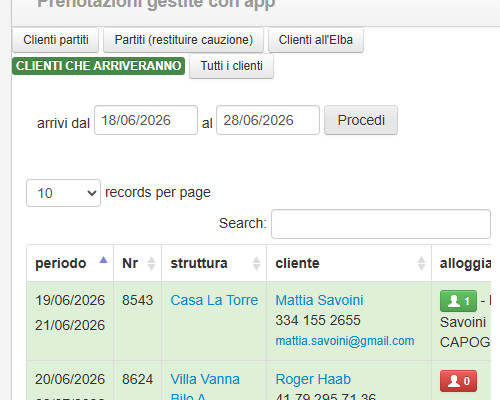
Task: Show Tutti i clienti tab
Action: pyautogui.click(x=232, y=66)
